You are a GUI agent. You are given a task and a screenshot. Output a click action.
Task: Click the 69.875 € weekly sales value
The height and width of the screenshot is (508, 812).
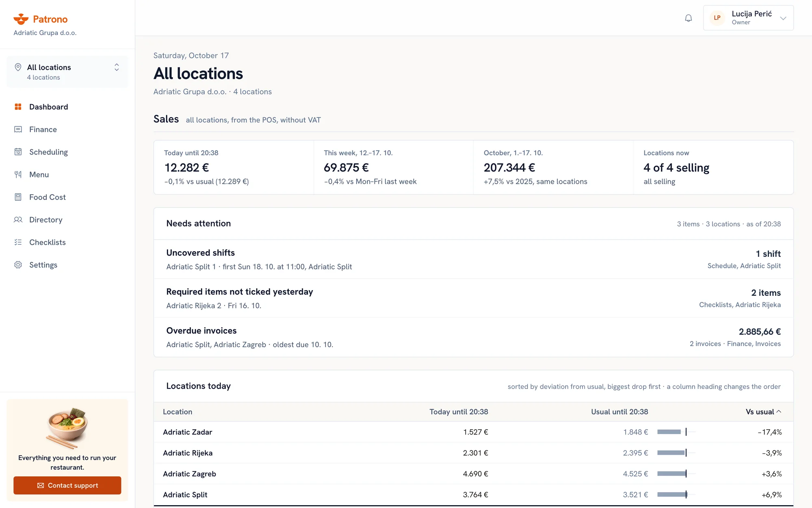coord(346,167)
